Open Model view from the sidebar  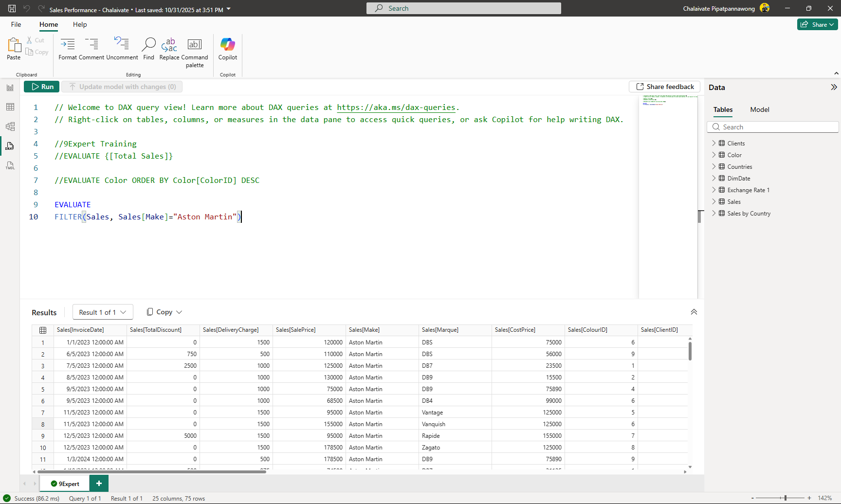tap(10, 126)
